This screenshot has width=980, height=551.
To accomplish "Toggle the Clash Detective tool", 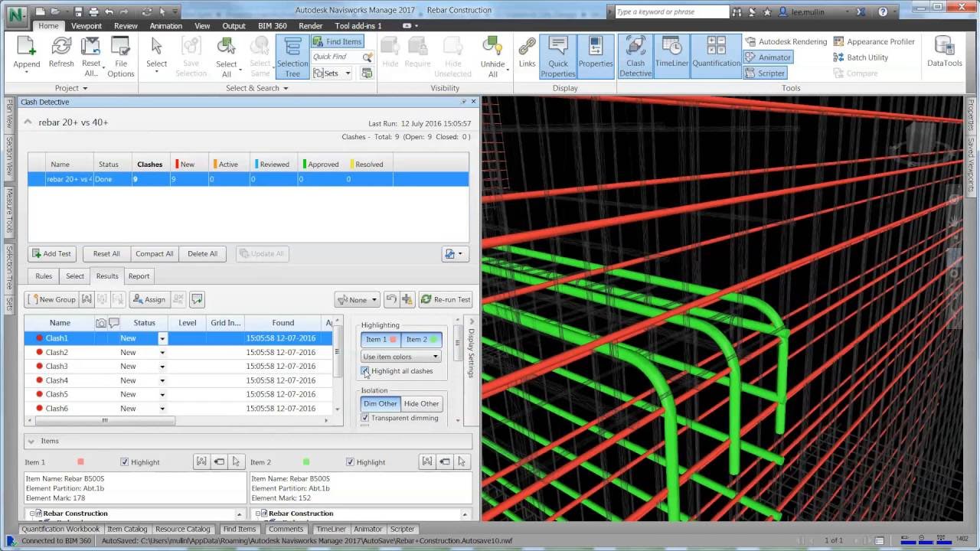I will point(635,57).
